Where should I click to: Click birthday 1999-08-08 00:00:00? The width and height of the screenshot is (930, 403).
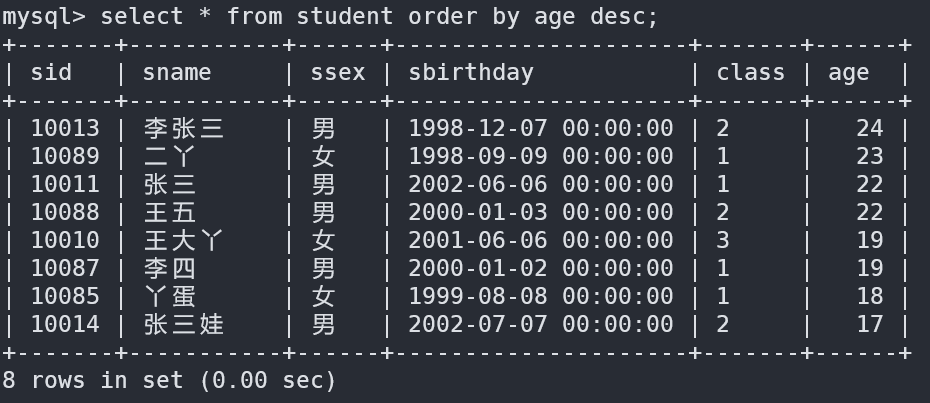540,296
